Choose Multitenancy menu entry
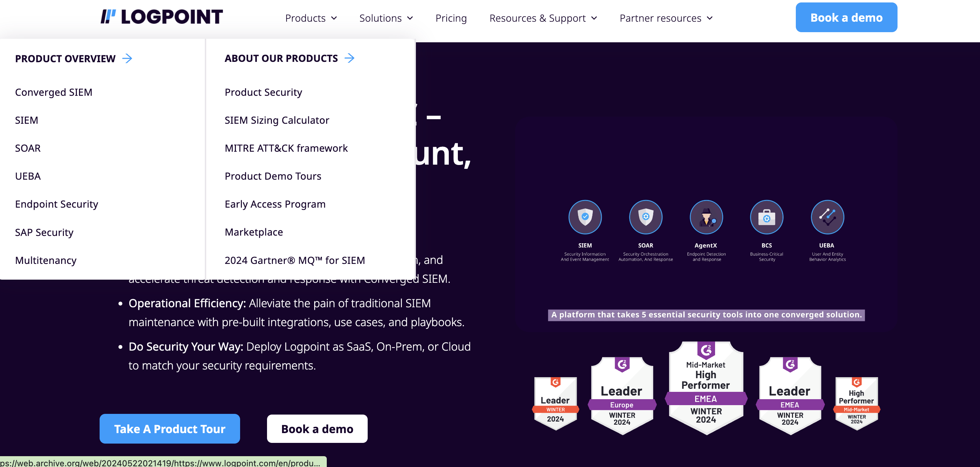This screenshot has height=467, width=980. point(46,260)
